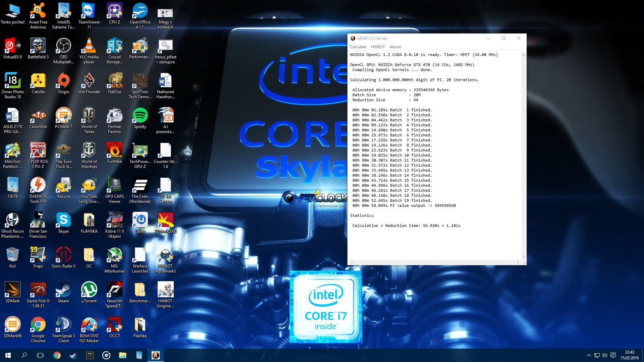Select the CPU Z desktop icon

[114, 14]
